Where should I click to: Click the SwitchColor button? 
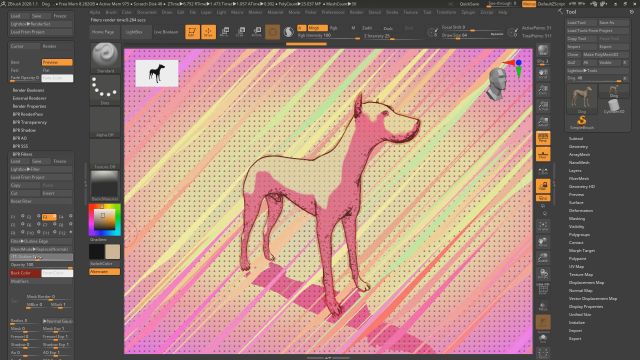(101, 264)
